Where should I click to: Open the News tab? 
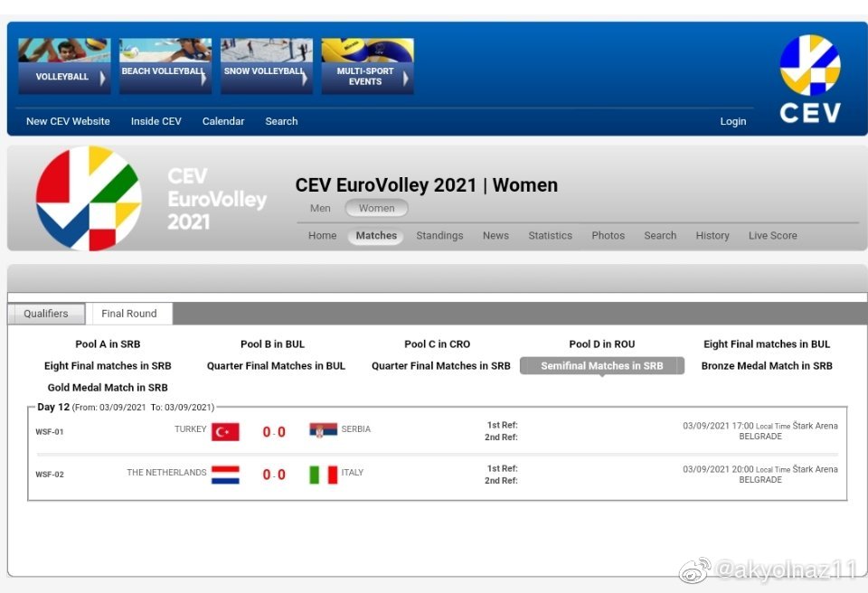click(495, 235)
